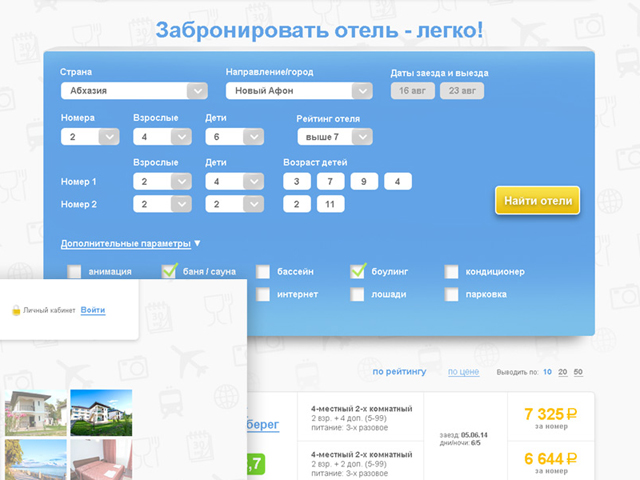Open Номер 2 children dropdown
The height and width of the screenshot is (480, 640).
(x=234, y=204)
